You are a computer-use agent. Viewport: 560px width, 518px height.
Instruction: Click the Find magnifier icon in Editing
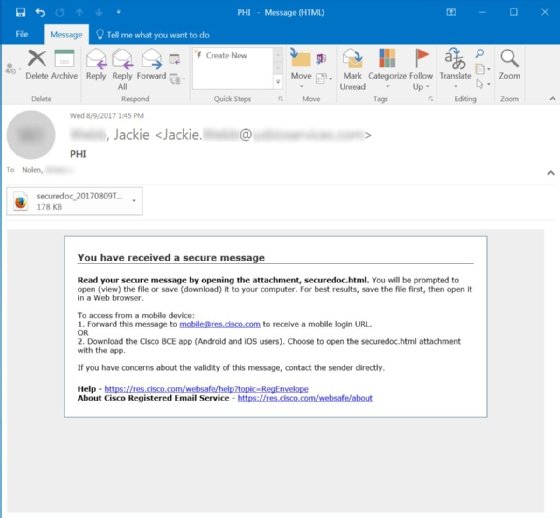pos(480,54)
